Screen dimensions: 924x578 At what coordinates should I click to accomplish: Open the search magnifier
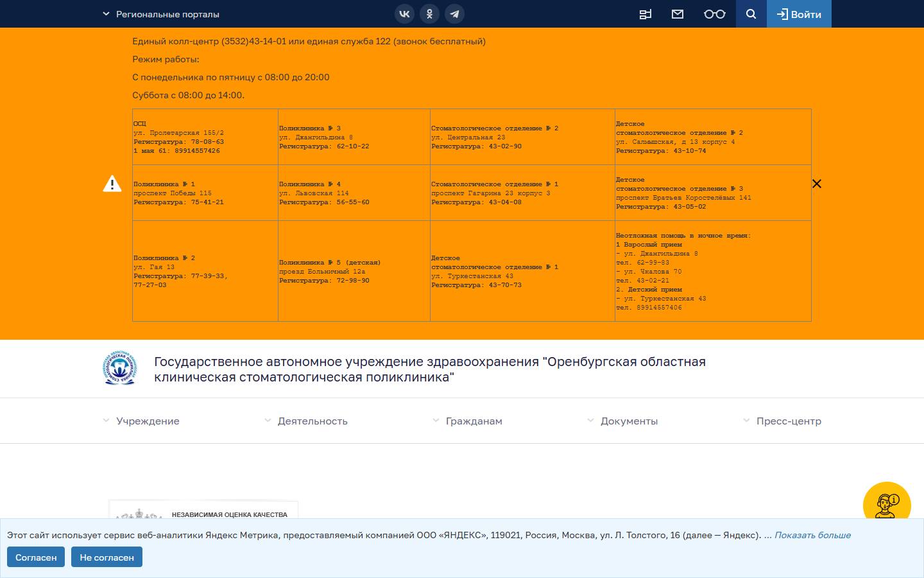tap(751, 13)
